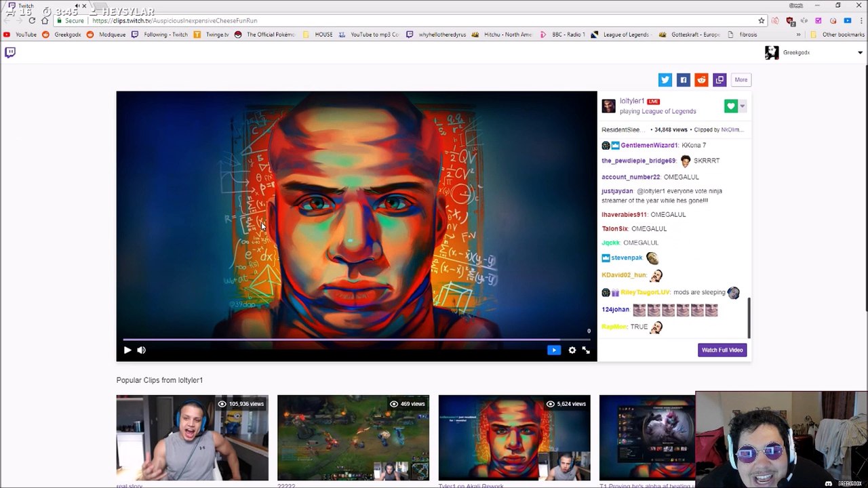This screenshot has height=488, width=868.
Task: Bookmark this page with the star
Action: pyautogui.click(x=762, y=20)
